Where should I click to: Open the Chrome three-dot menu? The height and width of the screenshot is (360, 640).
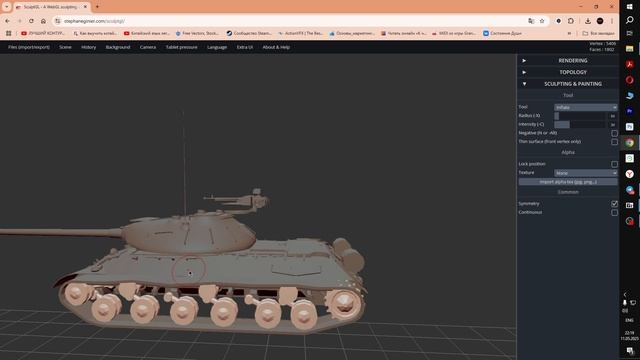[x=612, y=21]
